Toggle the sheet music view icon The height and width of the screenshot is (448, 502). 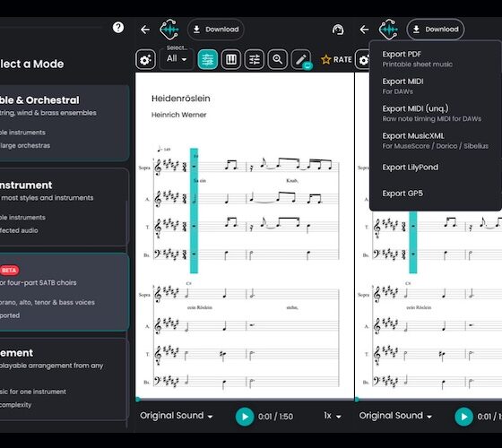point(207,59)
